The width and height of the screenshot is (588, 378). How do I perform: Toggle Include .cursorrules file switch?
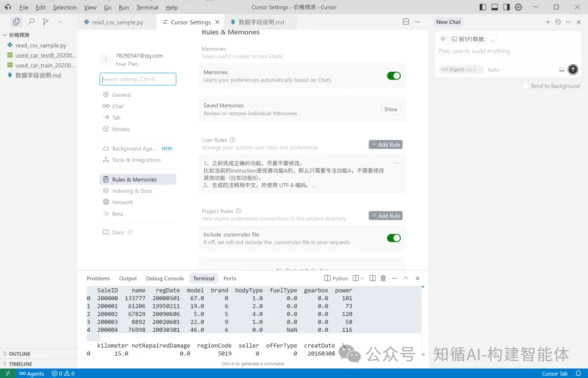394,238
